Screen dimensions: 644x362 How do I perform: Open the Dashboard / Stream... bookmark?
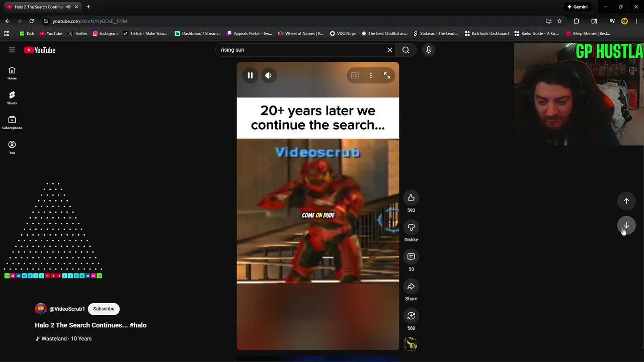[x=198, y=34]
